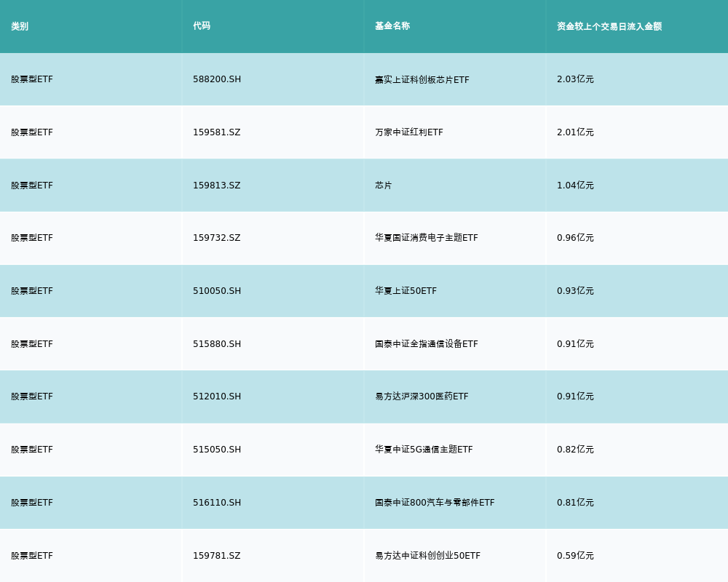Select code 515050.SH
Screen dimensions: 728x582
(x=217, y=450)
